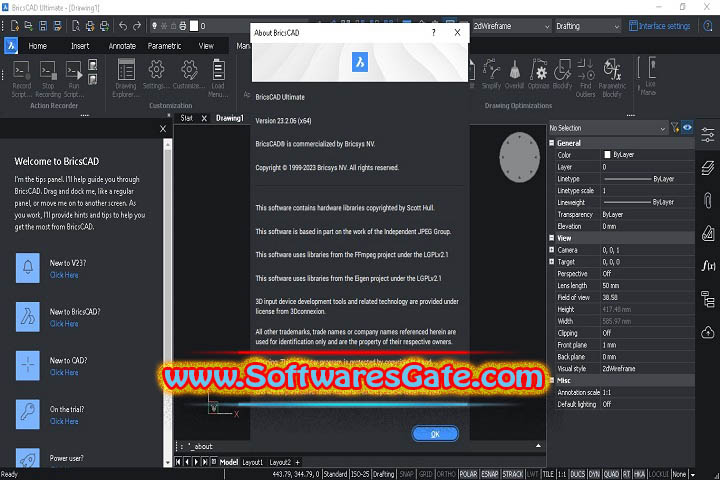Click 'Click Here' under New to V23?
The width and height of the screenshot is (720, 480).
coord(64,275)
